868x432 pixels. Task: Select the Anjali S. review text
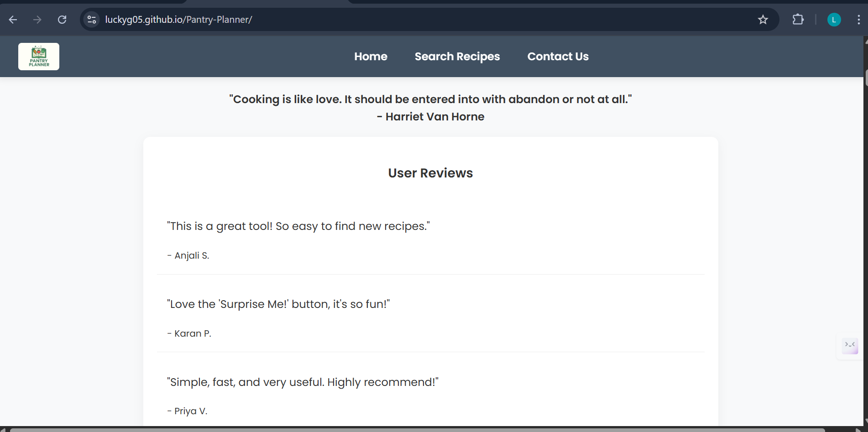[x=298, y=226]
